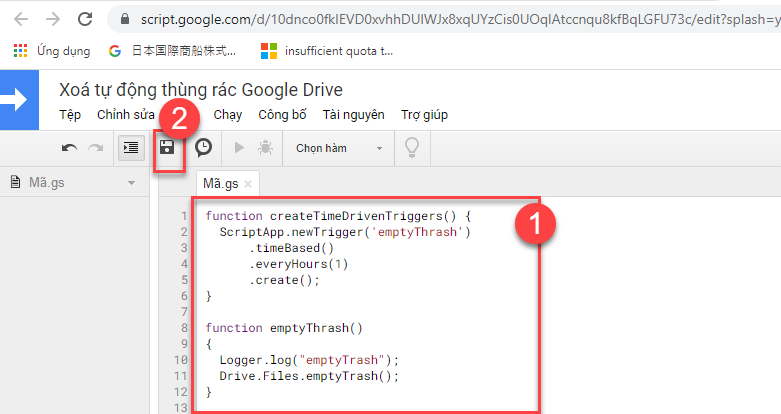Viewport: 781px width, 414px height.
Task: Click the Drive.Files.emptyTrash() code line
Action: [x=309, y=376]
